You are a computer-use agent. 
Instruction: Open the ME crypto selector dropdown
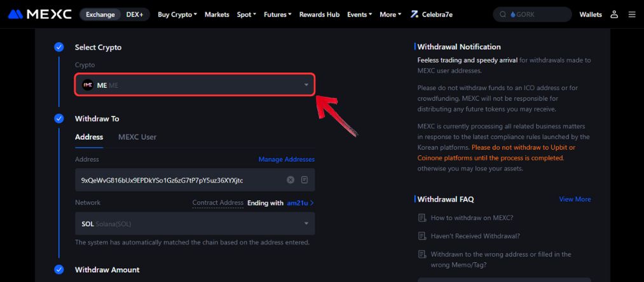coord(195,85)
